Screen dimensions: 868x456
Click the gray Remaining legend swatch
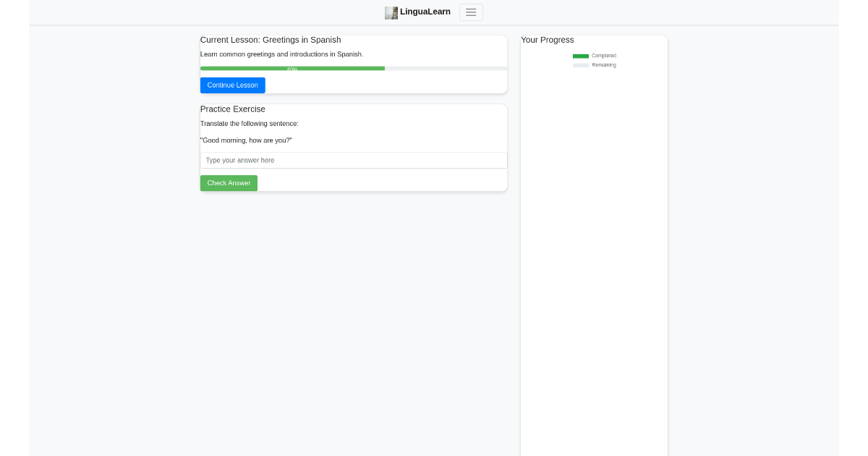(x=581, y=64)
